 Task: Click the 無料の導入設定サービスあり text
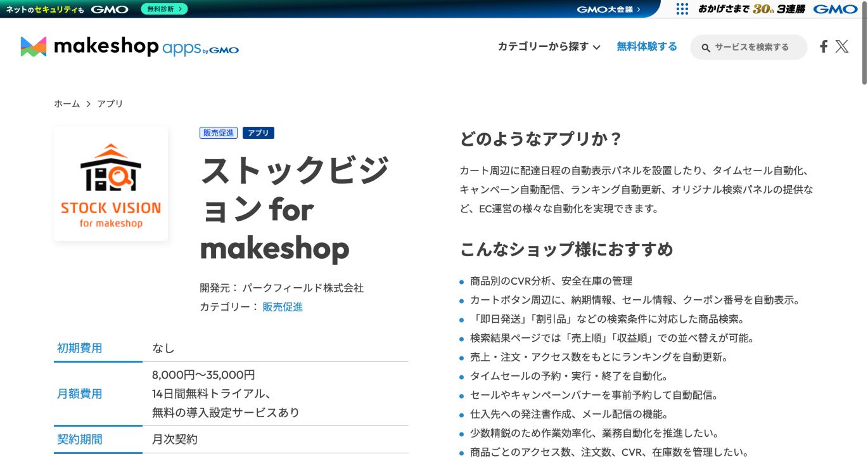pyautogui.click(x=226, y=413)
